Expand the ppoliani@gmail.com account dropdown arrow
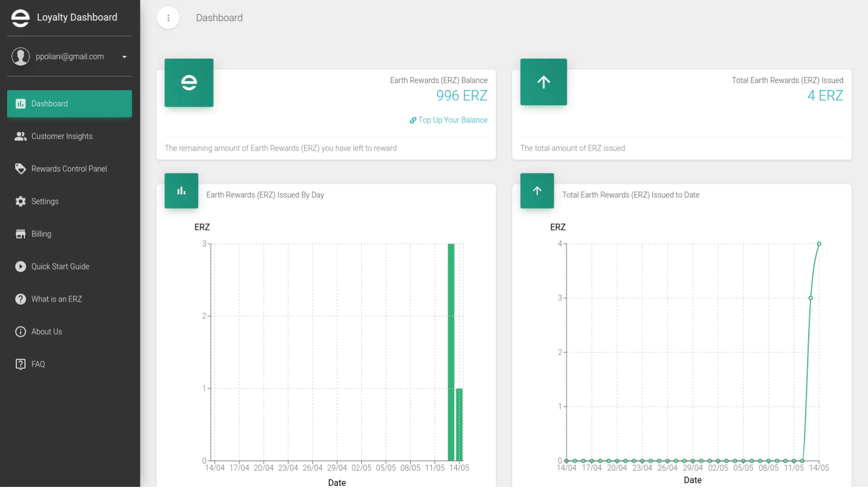Viewport: 868px width, 488px height. click(x=124, y=57)
